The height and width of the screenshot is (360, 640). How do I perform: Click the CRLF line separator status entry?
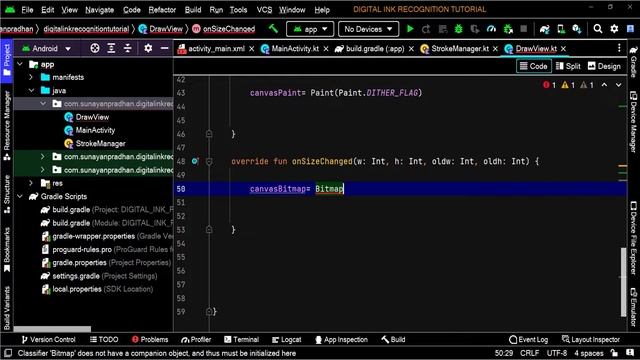tap(529, 353)
